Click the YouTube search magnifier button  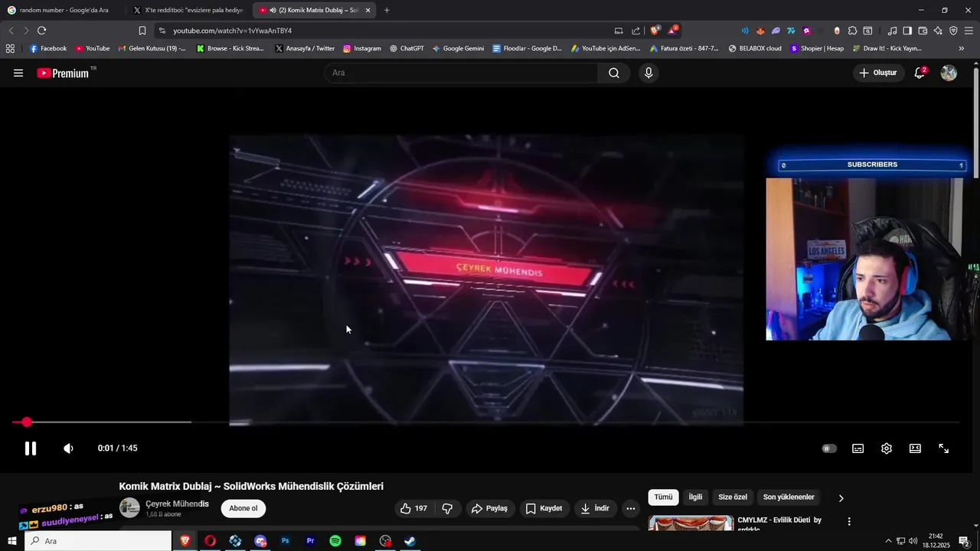coord(614,73)
